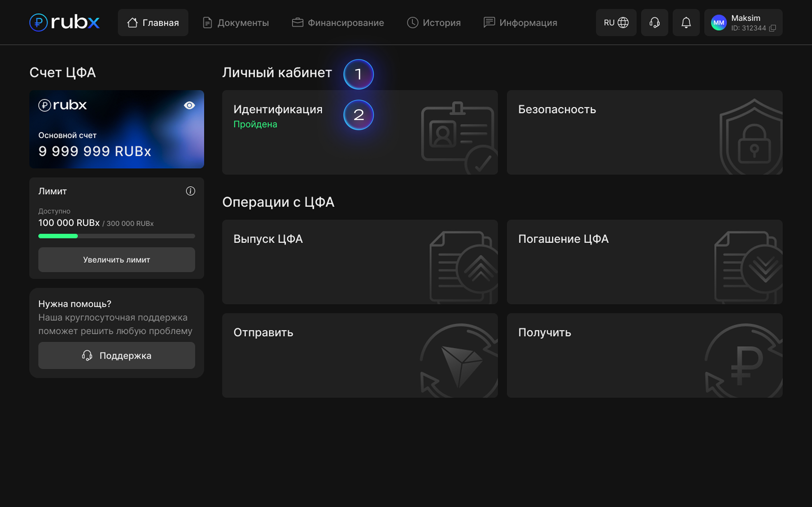
Task: Click the MM profile avatar
Action: (718, 23)
